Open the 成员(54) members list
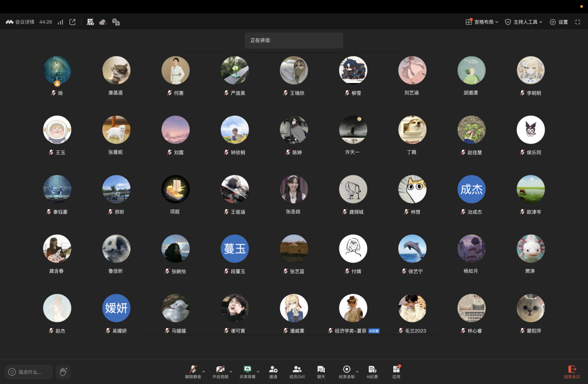 [297, 371]
